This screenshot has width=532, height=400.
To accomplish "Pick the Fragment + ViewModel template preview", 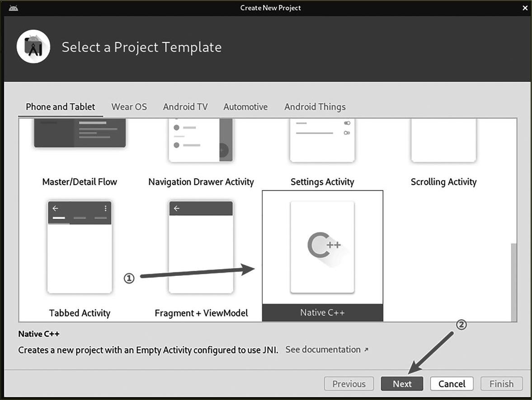I will tap(201, 247).
